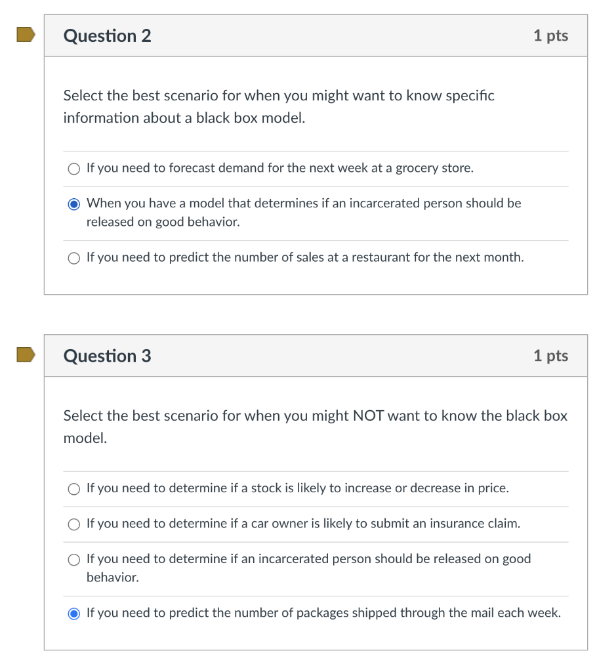The width and height of the screenshot is (616, 672).
Task: Flag Question 3 using the bookmark icon
Action: coord(26,355)
